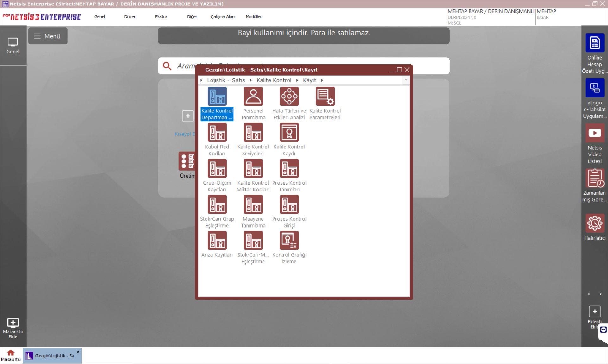Open Kalite Kontrol Departman icon
608x364 pixels.
217,97
